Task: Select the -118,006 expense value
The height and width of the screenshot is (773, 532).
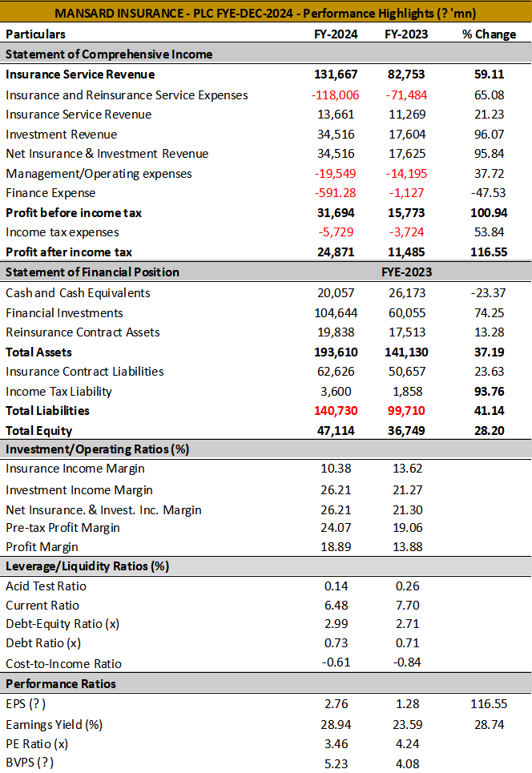Action: [x=335, y=95]
